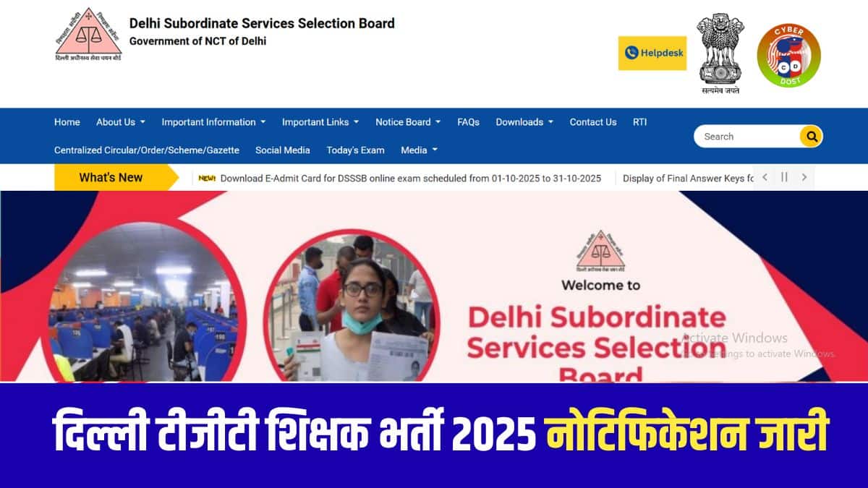Expand the About Us dropdown
This screenshot has width=868, height=488.
(121, 122)
